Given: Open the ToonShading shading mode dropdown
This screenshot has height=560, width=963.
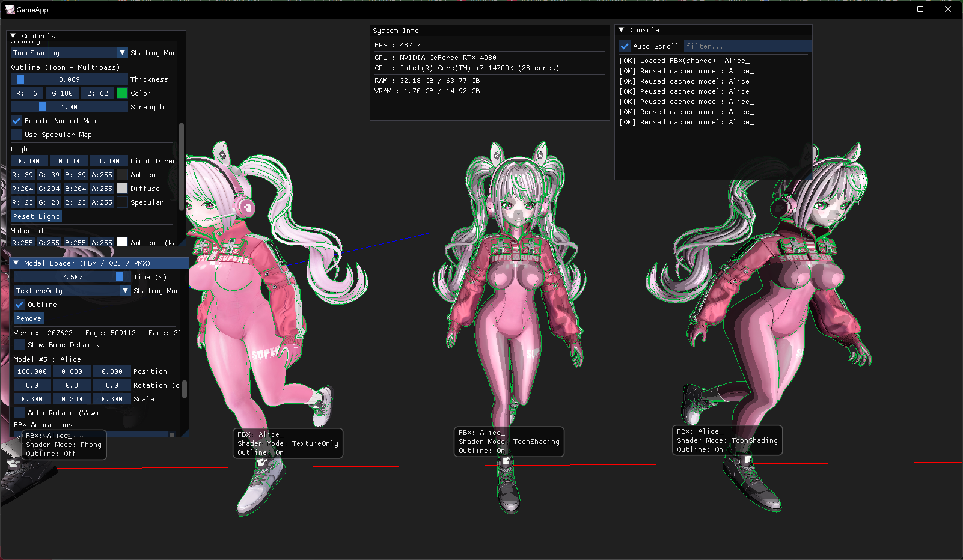Looking at the screenshot, I should click(122, 53).
